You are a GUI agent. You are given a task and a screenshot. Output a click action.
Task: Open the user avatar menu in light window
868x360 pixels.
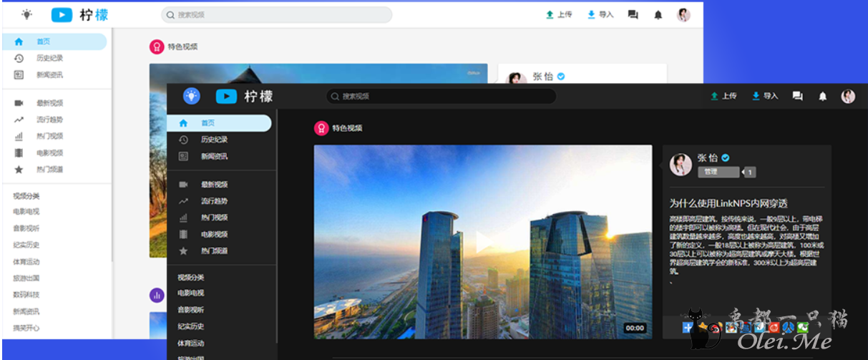point(684,14)
